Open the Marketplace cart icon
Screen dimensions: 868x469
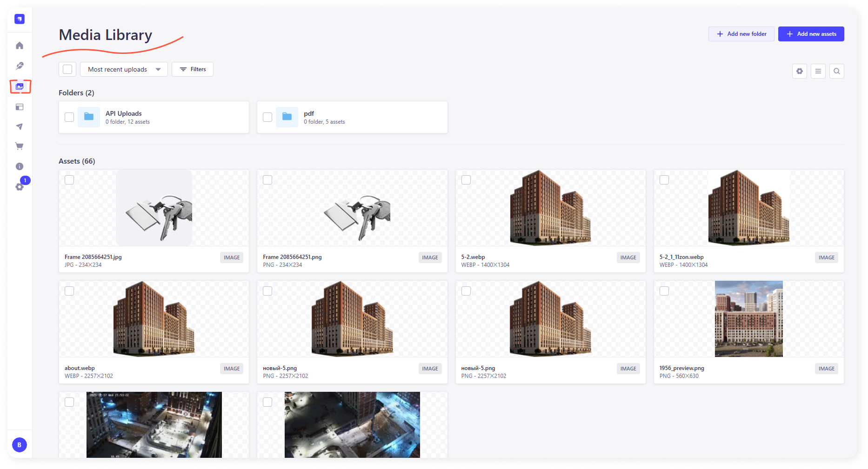click(20, 146)
